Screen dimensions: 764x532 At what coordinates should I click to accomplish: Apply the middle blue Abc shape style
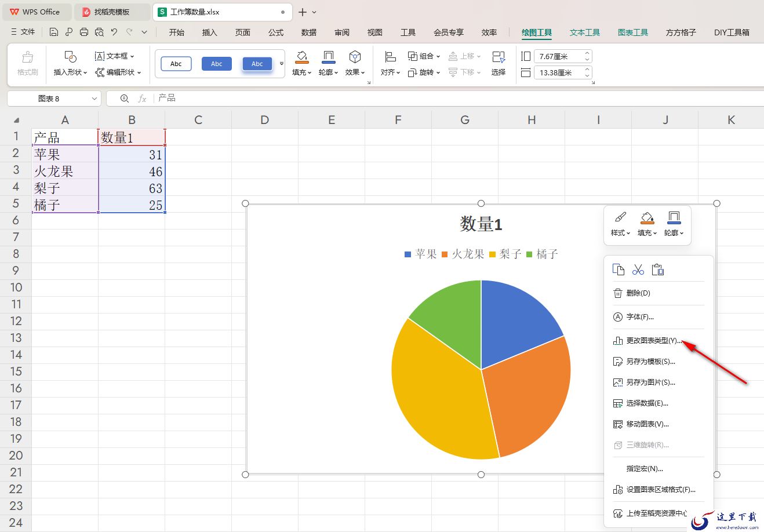pos(217,64)
